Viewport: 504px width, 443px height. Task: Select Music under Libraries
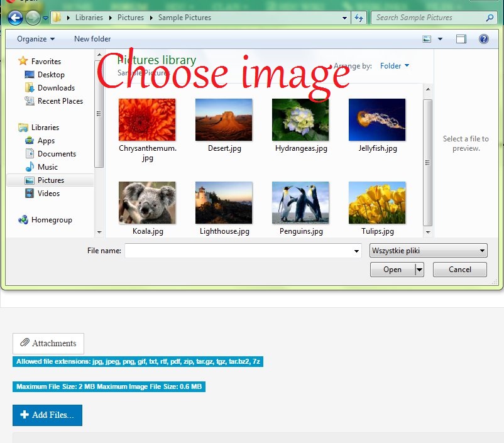(x=48, y=167)
